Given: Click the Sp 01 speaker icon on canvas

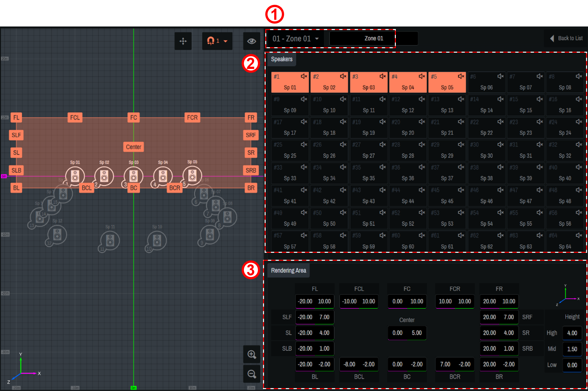Looking at the screenshot, I should pyautogui.click(x=75, y=176).
